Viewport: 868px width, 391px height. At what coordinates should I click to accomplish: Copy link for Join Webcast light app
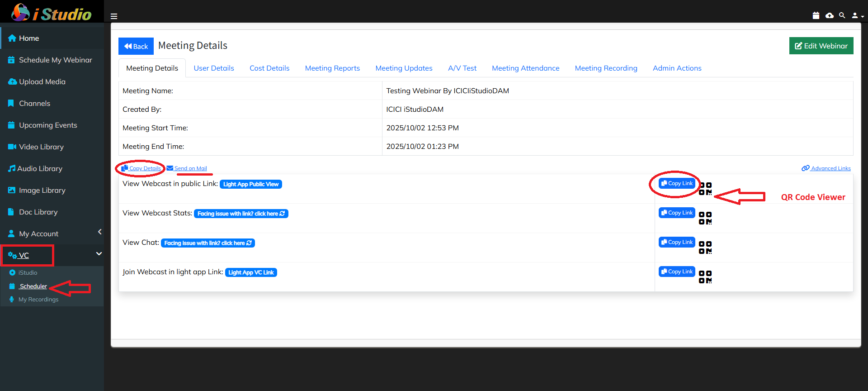pyautogui.click(x=677, y=272)
